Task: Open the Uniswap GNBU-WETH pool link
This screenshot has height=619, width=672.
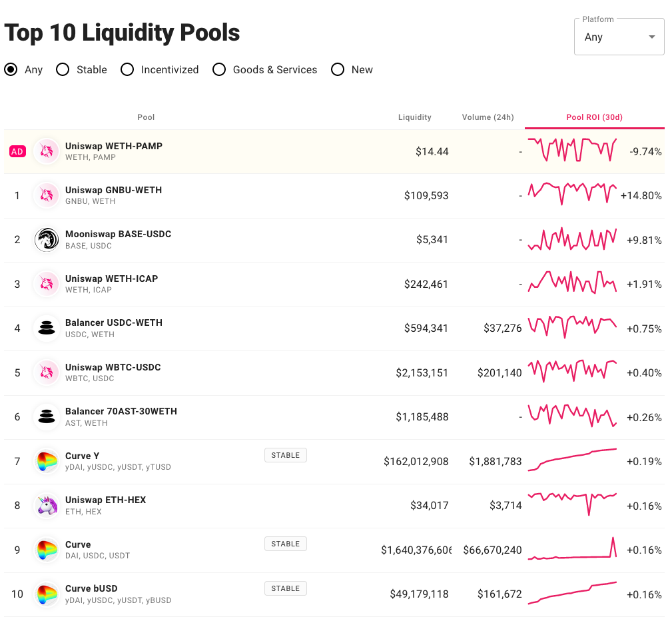Action: tap(114, 190)
